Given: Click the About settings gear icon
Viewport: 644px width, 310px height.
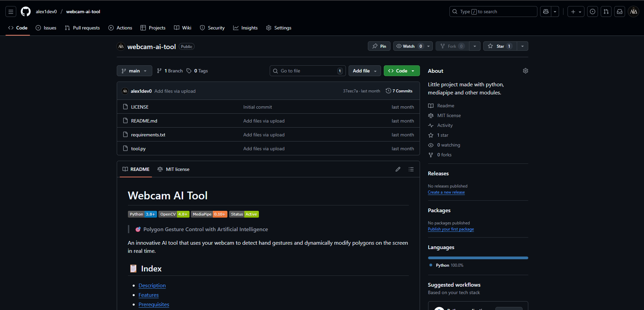Looking at the screenshot, I should pos(525,71).
